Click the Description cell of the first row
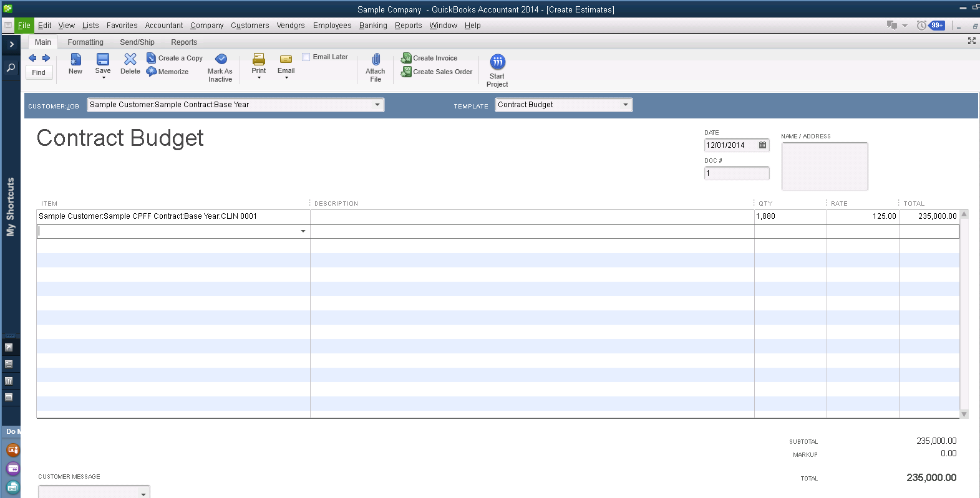The height and width of the screenshot is (498, 980). 532,216
